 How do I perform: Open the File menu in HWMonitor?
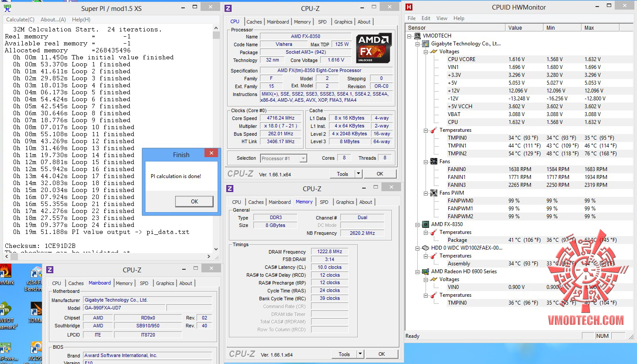point(412,18)
